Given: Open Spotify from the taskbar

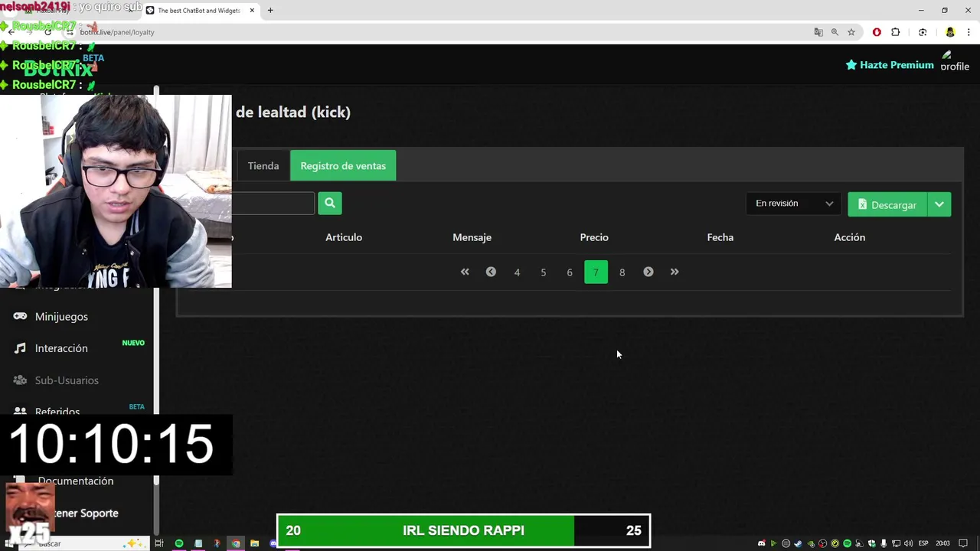Looking at the screenshot, I should click(179, 543).
